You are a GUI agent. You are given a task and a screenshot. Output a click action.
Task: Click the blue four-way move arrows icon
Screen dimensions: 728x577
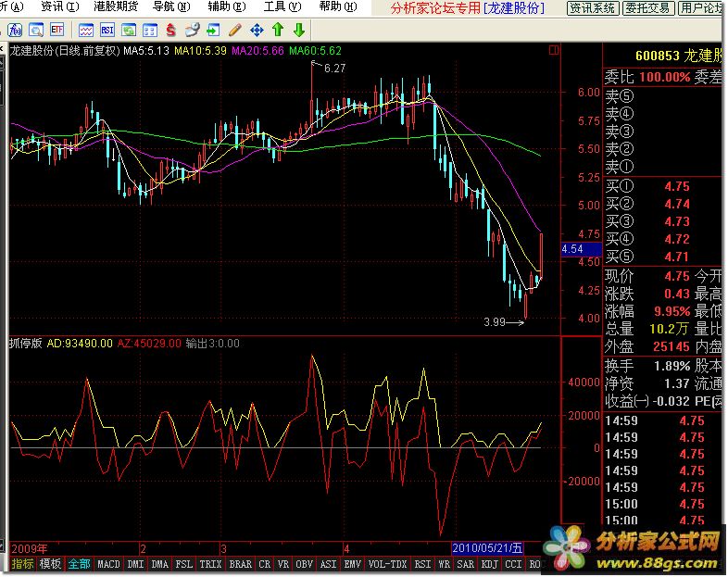coord(257,31)
